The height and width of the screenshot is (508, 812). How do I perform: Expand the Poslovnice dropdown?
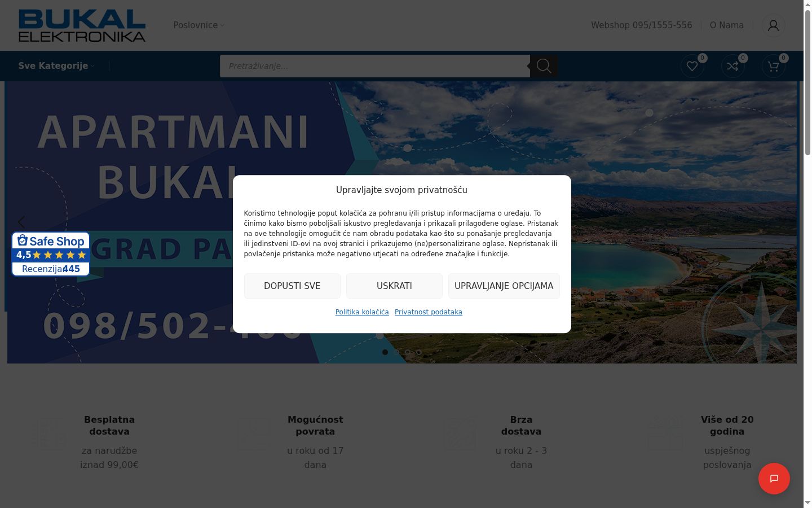[x=198, y=25]
